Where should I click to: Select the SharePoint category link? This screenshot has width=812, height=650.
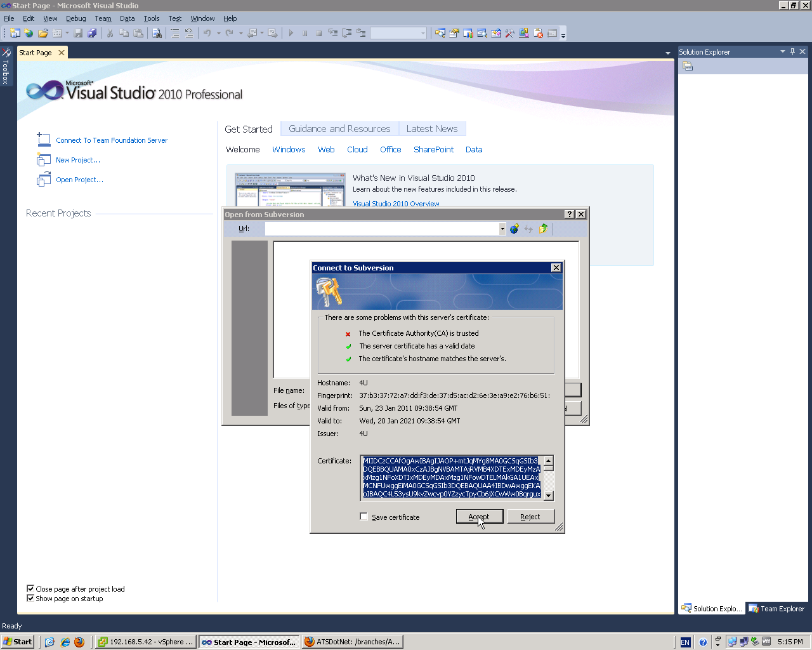click(x=433, y=150)
